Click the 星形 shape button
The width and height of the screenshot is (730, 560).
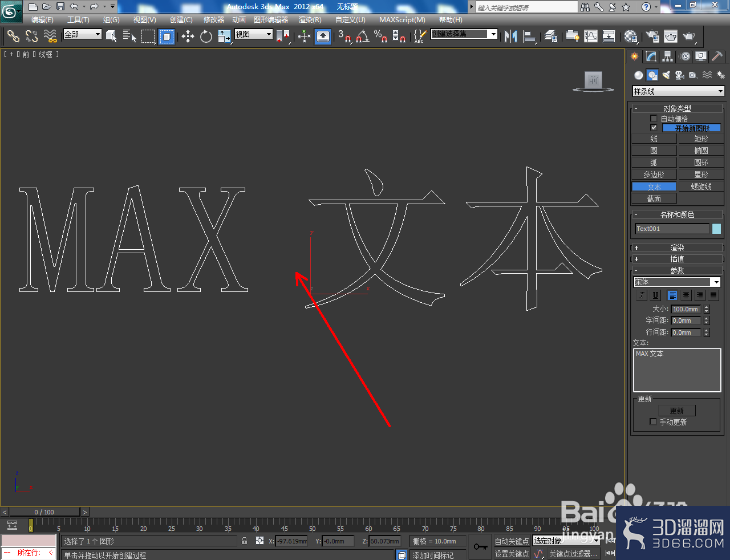click(701, 175)
